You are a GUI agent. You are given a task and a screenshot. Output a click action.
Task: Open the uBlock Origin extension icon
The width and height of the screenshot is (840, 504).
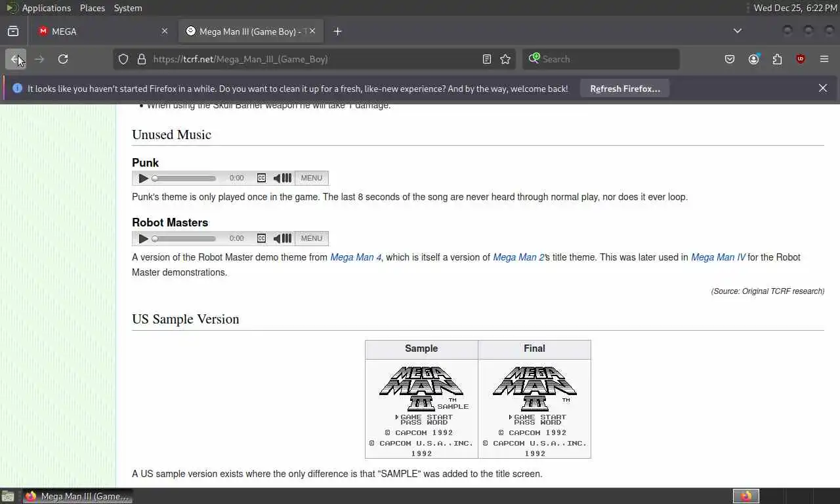(x=801, y=59)
